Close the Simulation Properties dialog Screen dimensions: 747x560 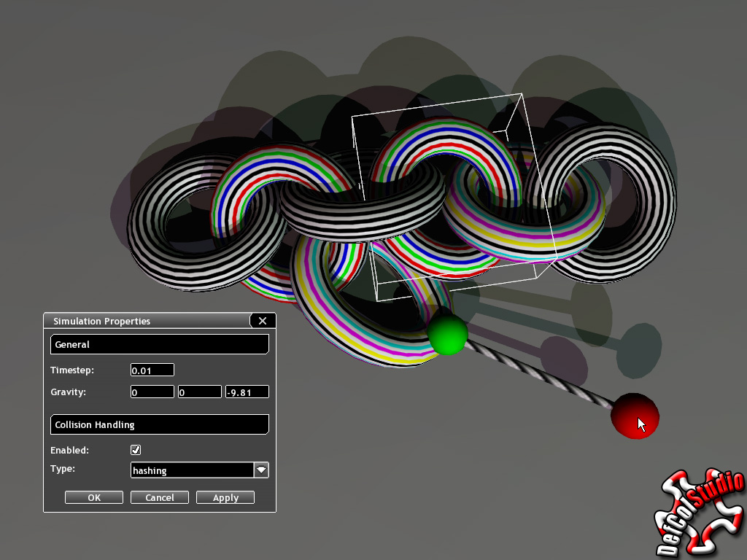tap(262, 321)
